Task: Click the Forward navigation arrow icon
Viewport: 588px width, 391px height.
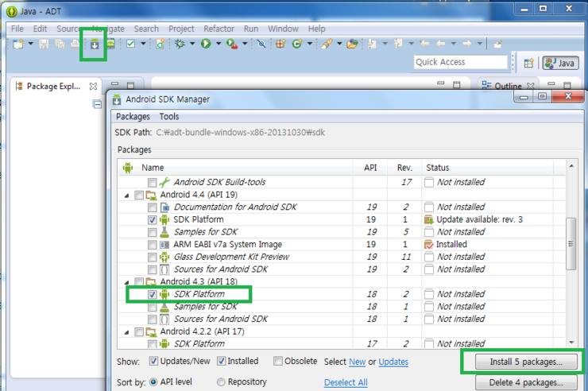Action: coord(467,45)
